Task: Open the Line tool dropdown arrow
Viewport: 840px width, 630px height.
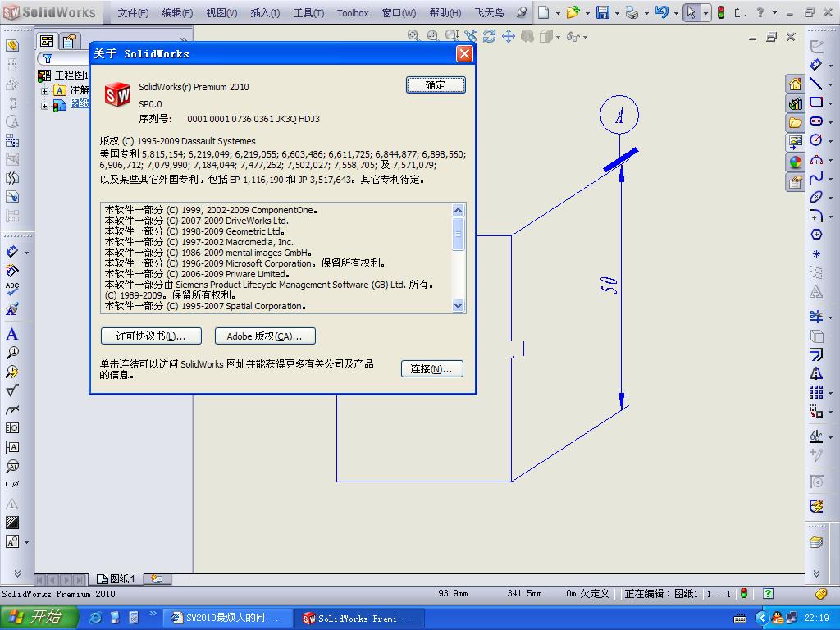Action: tap(830, 84)
